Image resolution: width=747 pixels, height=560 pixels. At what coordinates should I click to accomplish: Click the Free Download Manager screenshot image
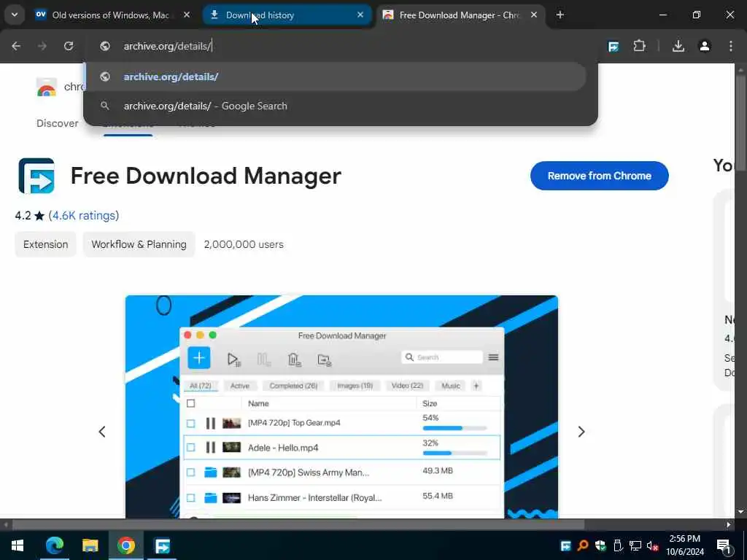point(341,407)
